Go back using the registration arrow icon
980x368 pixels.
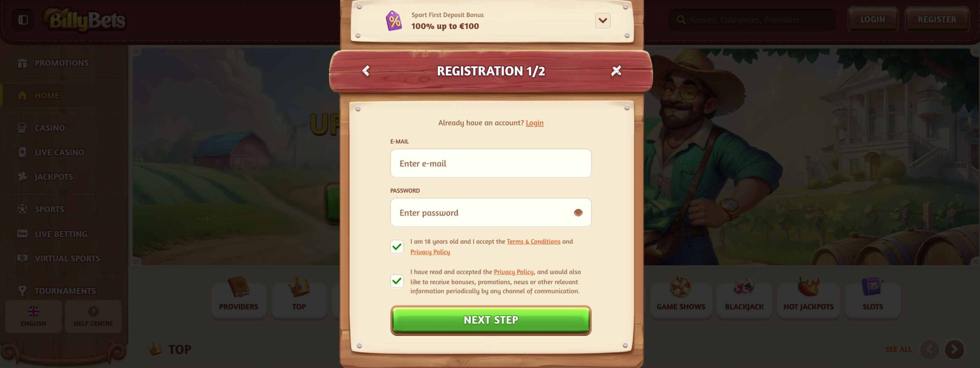point(366,71)
